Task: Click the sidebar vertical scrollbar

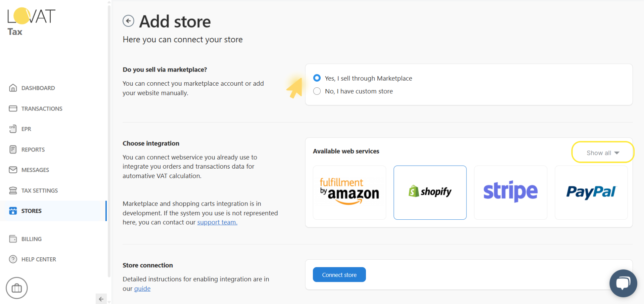Action: click(109, 141)
